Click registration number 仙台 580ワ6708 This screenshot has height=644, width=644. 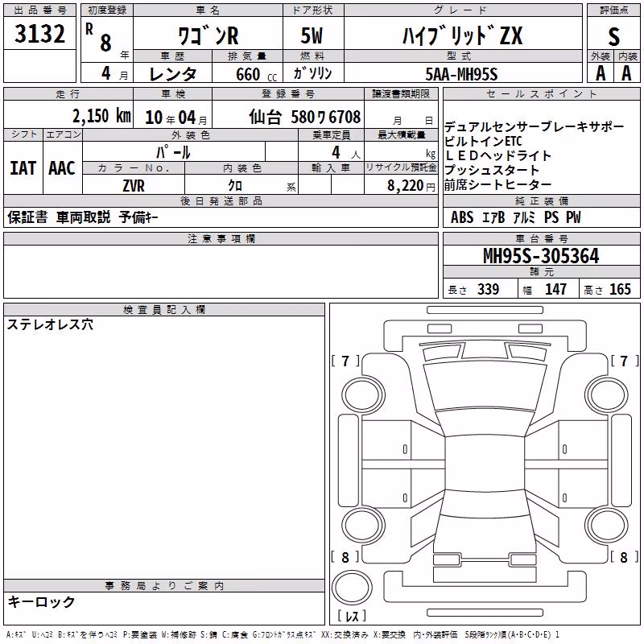pyautogui.click(x=305, y=117)
